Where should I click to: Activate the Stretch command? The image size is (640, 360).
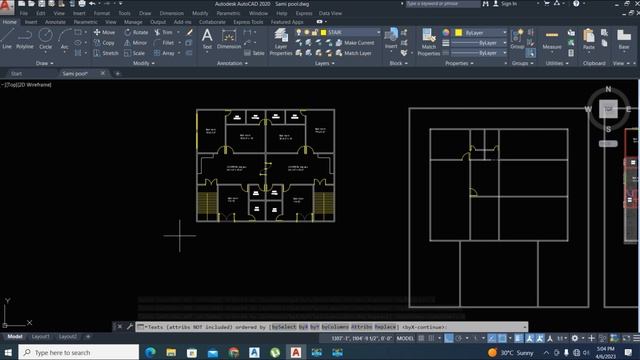pos(106,53)
